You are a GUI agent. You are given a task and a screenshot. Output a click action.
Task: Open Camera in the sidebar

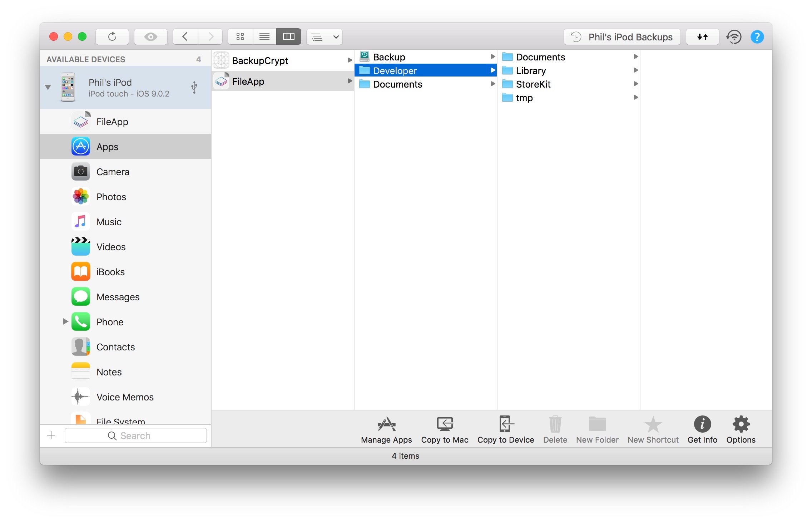(x=125, y=172)
